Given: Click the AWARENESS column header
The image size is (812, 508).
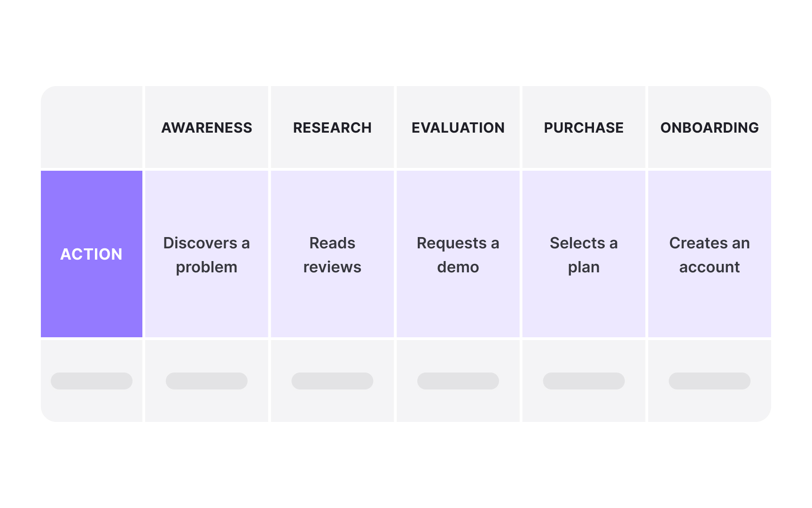Looking at the screenshot, I should [x=207, y=127].
